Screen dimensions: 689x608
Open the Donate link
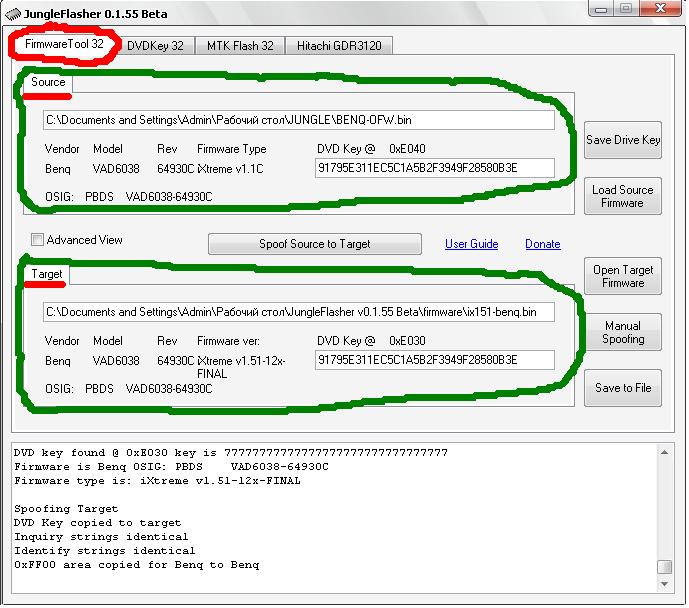click(x=543, y=244)
